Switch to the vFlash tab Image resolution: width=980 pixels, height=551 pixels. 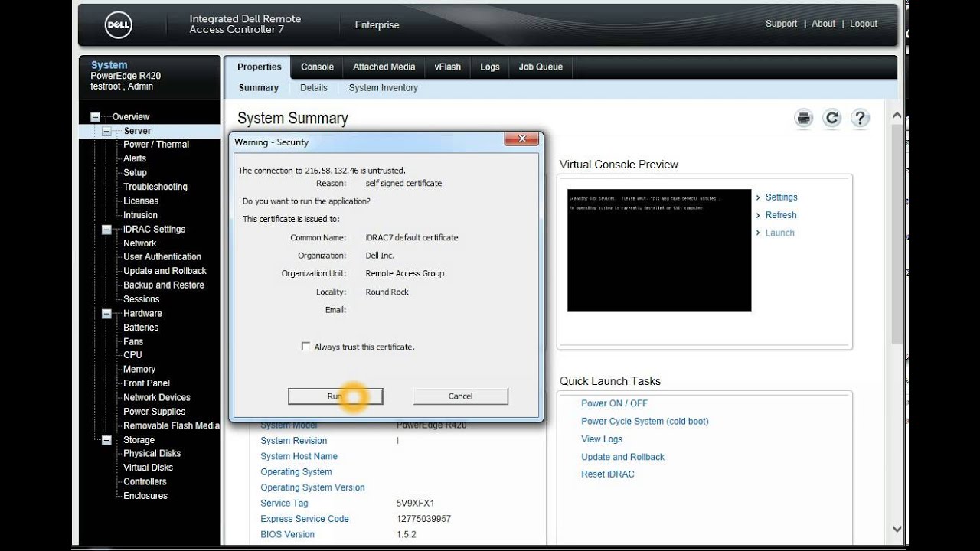[x=447, y=67]
